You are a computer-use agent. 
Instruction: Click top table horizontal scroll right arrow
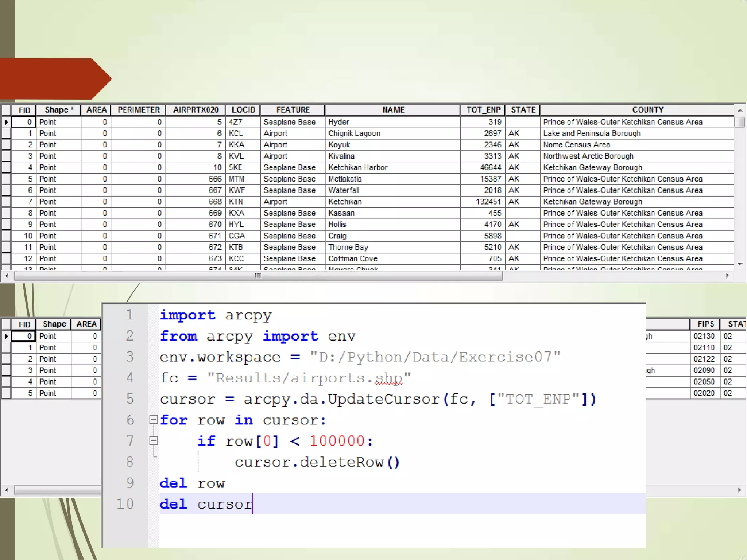point(727,276)
